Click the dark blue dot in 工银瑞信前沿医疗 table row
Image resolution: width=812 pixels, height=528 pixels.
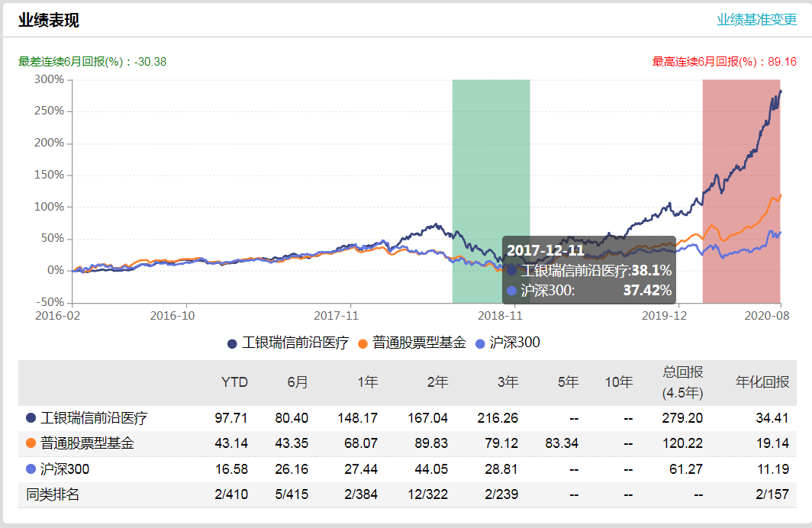31,417
